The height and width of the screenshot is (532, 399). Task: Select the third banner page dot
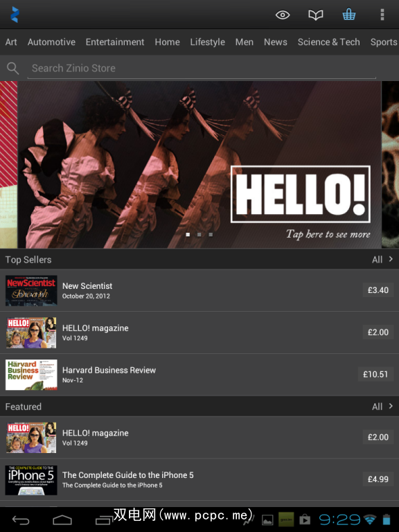(211, 234)
